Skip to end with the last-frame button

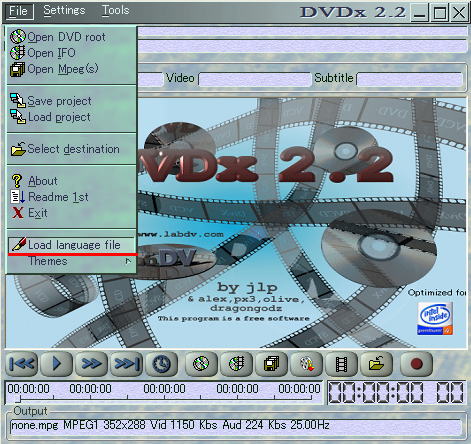[x=126, y=364]
